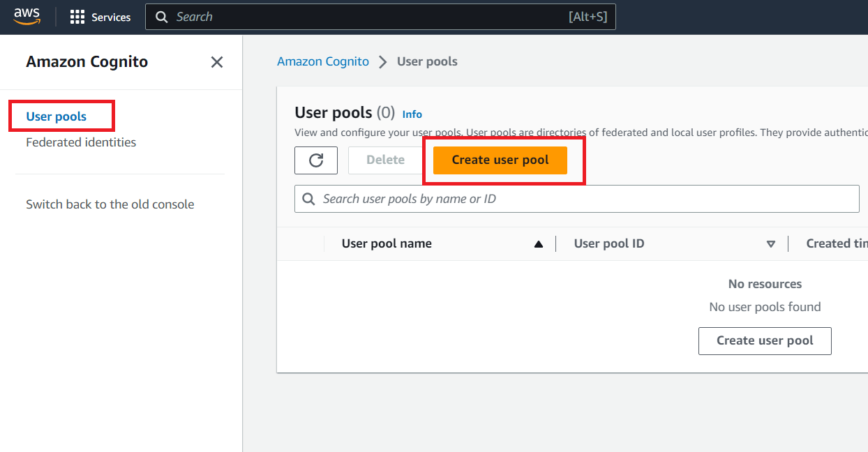This screenshot has height=452, width=868.
Task: Click the magnifier in the user pools search
Action: pyautogui.click(x=308, y=199)
